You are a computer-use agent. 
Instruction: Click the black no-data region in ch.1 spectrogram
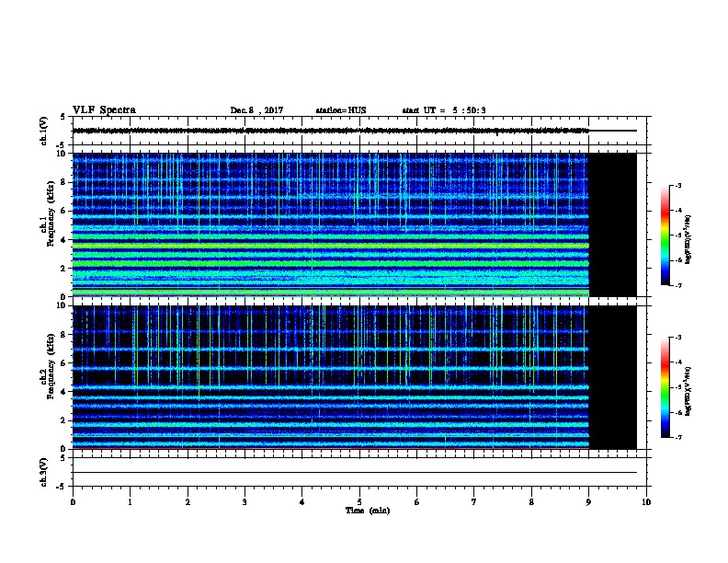point(613,224)
